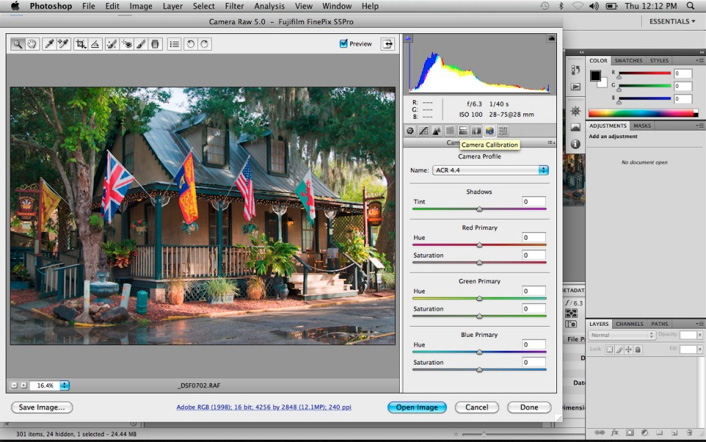Image resolution: width=706 pixels, height=442 pixels.
Task: Choose the Straighten tool
Action: click(95, 44)
